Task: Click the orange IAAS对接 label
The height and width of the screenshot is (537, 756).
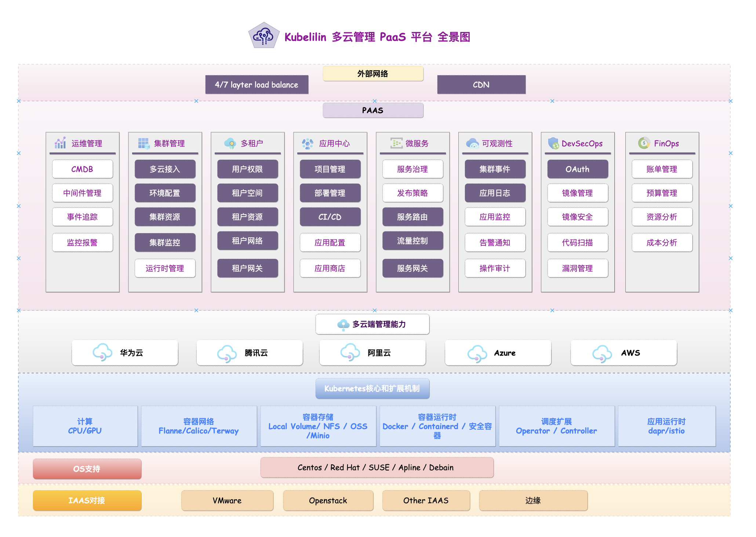Action: click(x=87, y=500)
